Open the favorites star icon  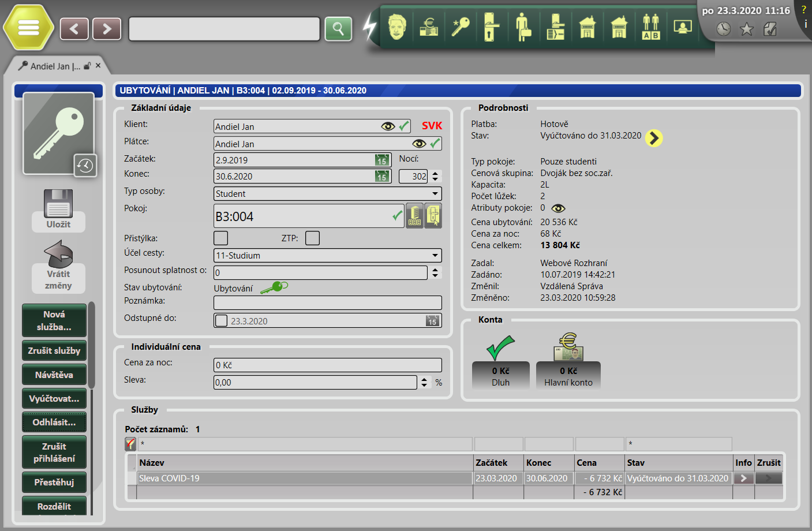click(x=747, y=29)
